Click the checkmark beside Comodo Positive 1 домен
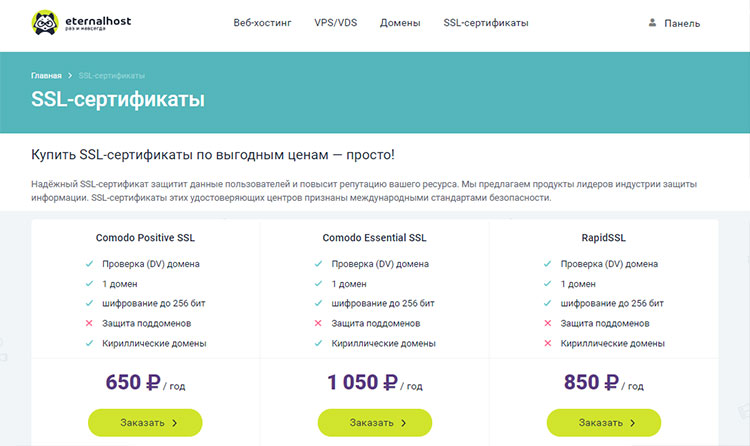Viewport: 750px width, 446px height. point(89,284)
